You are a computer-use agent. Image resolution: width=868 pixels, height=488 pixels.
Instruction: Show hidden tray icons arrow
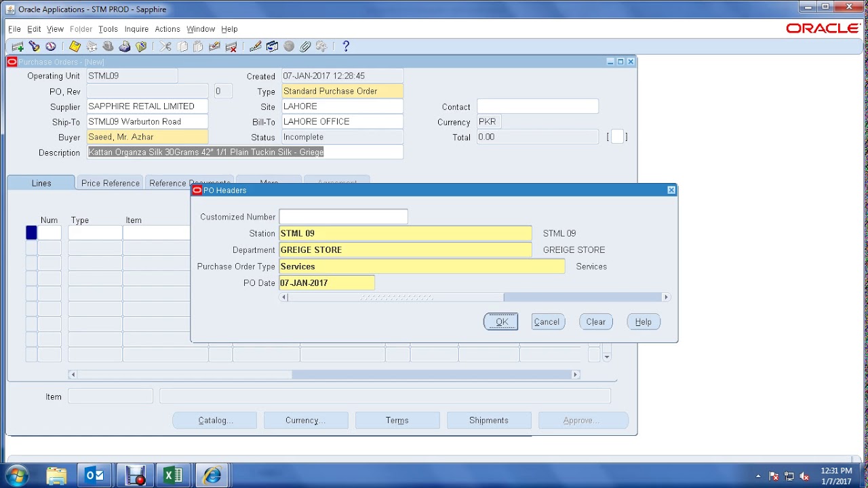coord(758,476)
